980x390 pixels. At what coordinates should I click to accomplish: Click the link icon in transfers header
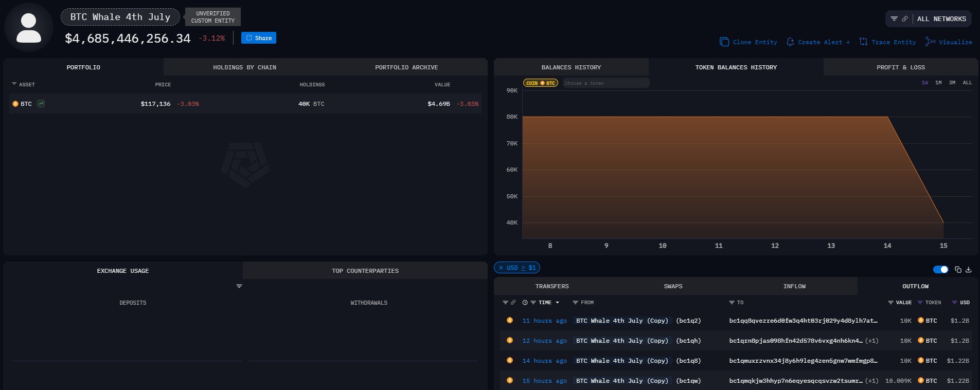[x=513, y=303]
